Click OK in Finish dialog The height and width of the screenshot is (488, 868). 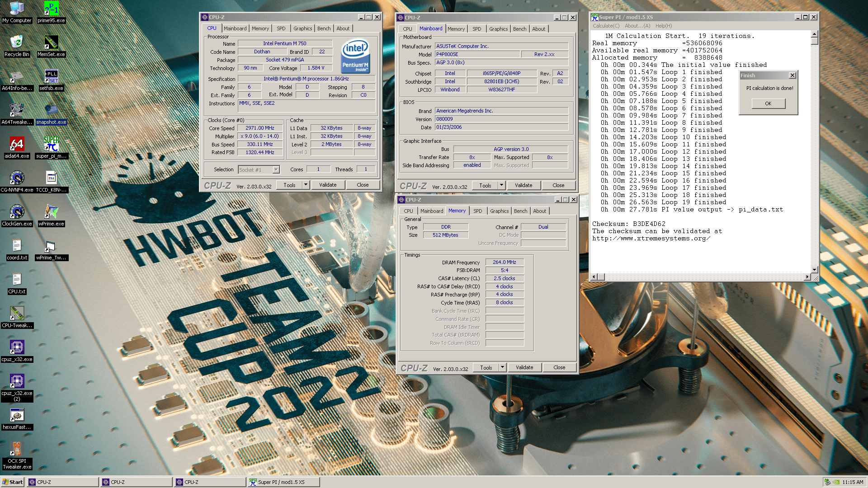point(768,103)
